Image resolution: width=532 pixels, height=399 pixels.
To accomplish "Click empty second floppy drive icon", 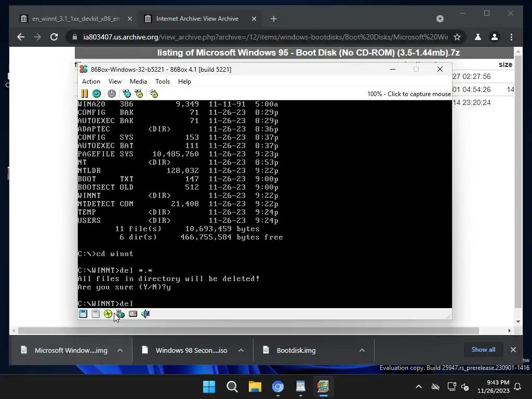I will click(96, 314).
